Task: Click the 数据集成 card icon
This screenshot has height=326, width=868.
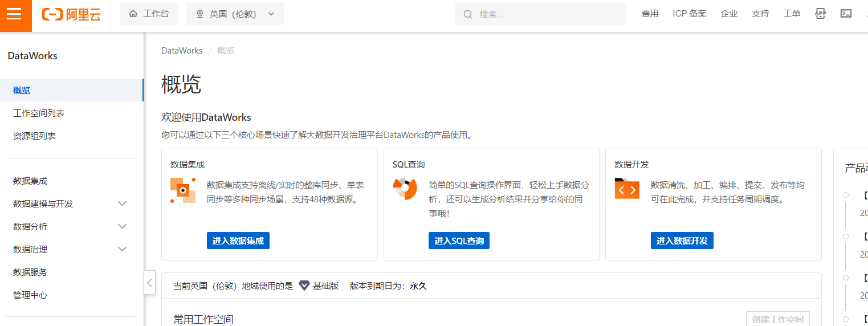Action: pyautogui.click(x=183, y=190)
